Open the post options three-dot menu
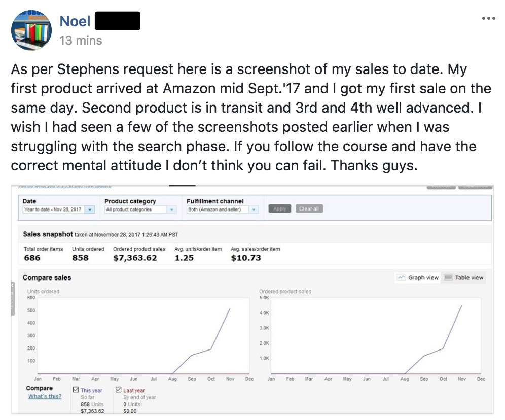The width and height of the screenshot is (505, 420). tap(488, 18)
